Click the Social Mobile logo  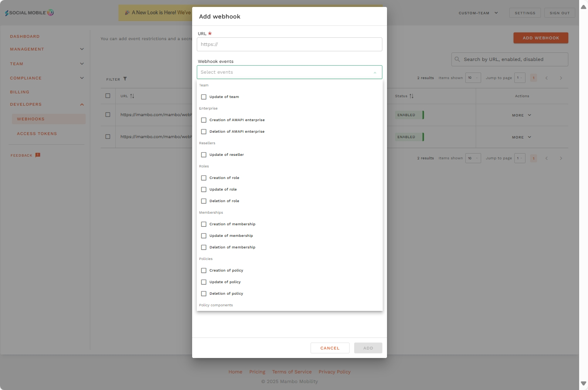click(x=29, y=12)
